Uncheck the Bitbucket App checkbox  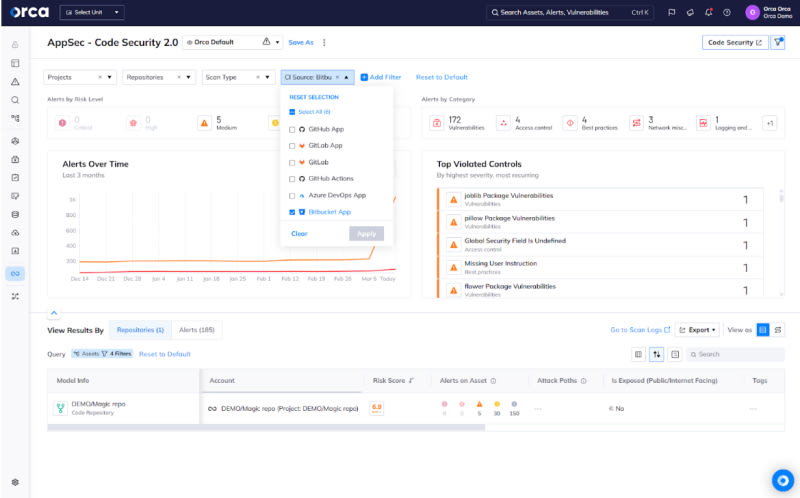coord(292,212)
